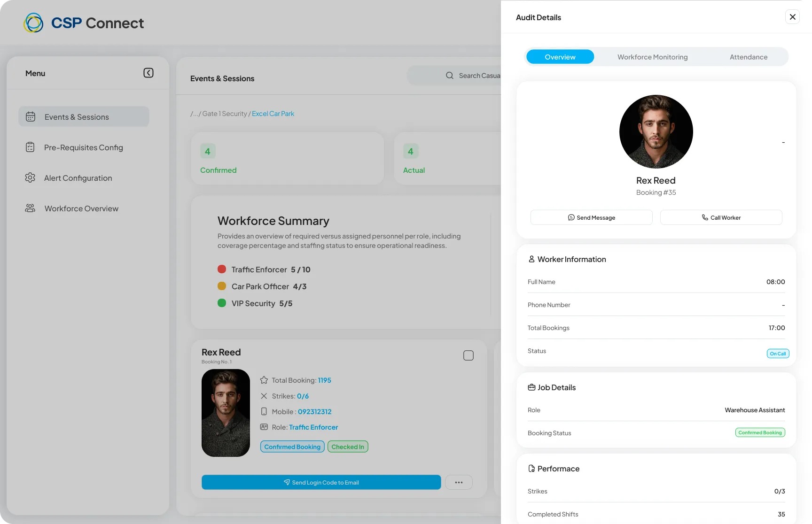Open Events & Sessions in the menu

pos(84,116)
